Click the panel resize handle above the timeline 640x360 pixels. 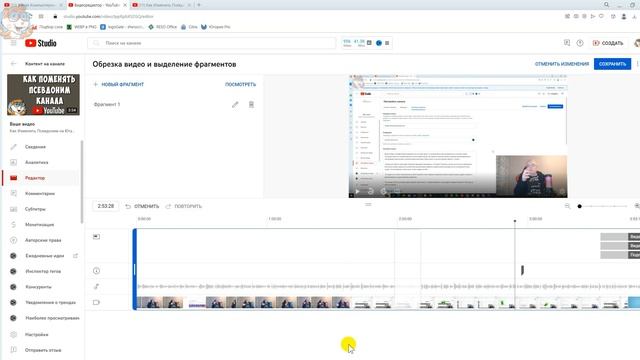tap(368, 204)
